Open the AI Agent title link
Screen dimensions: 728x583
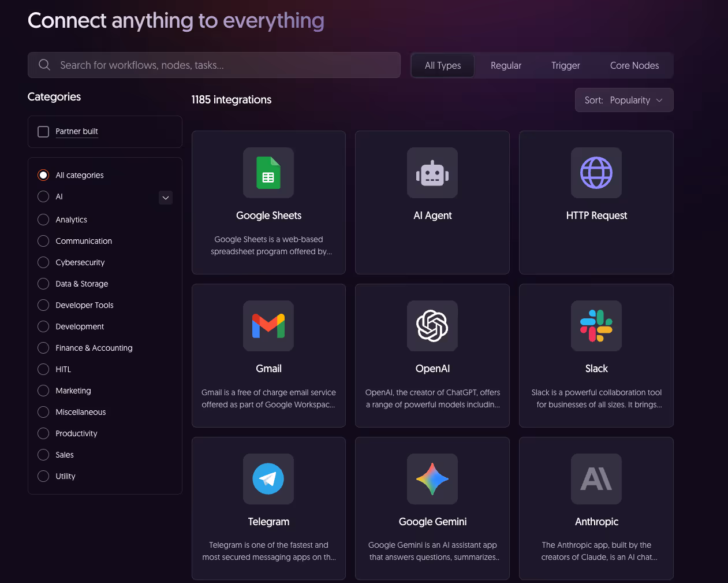[x=432, y=216]
